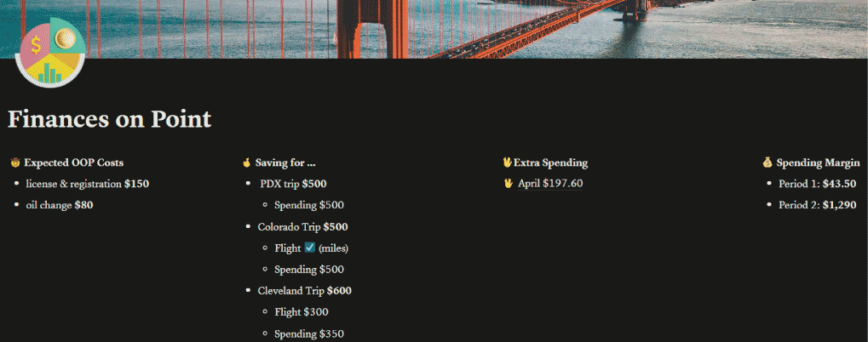Click the Finances on Point page title
This screenshot has width=868, height=342.
click(109, 120)
